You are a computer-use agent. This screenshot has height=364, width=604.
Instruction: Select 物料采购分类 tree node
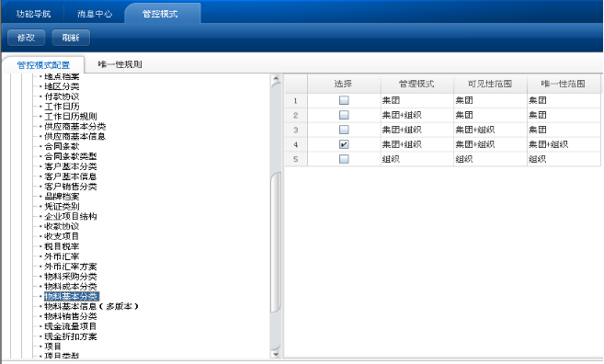(71, 277)
